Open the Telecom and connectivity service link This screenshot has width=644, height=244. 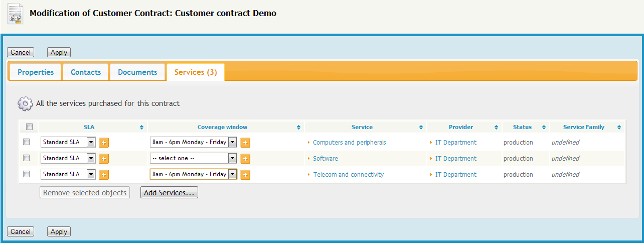pos(348,175)
